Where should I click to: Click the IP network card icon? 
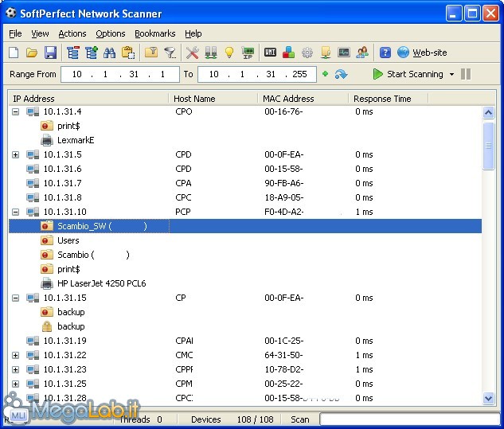(x=248, y=53)
